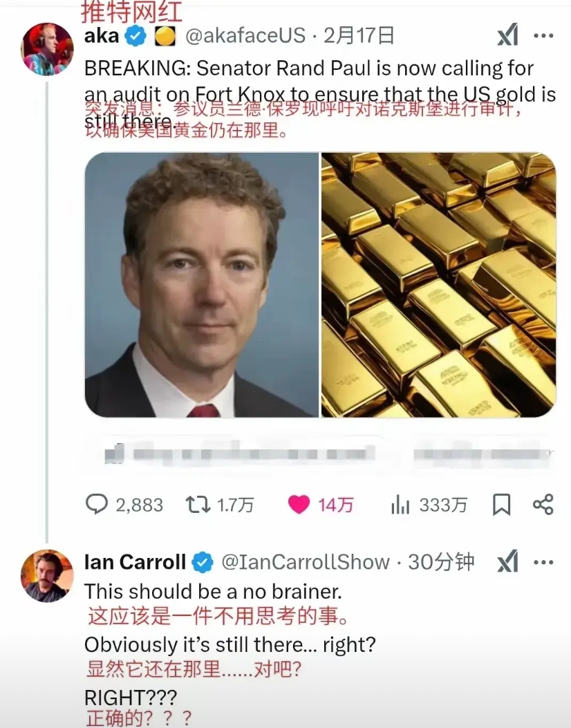
Task: Retweet the post with 1.7万 reposts
Action: click(x=198, y=505)
